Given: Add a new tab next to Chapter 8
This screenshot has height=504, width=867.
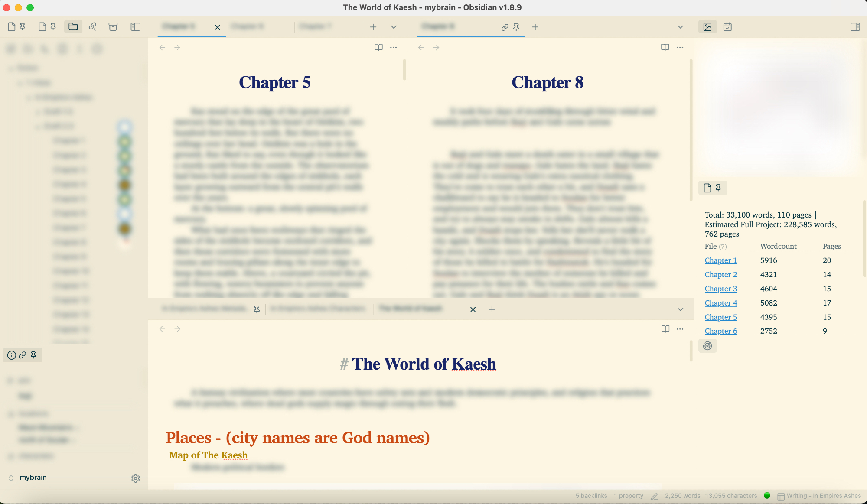Looking at the screenshot, I should coord(535,27).
